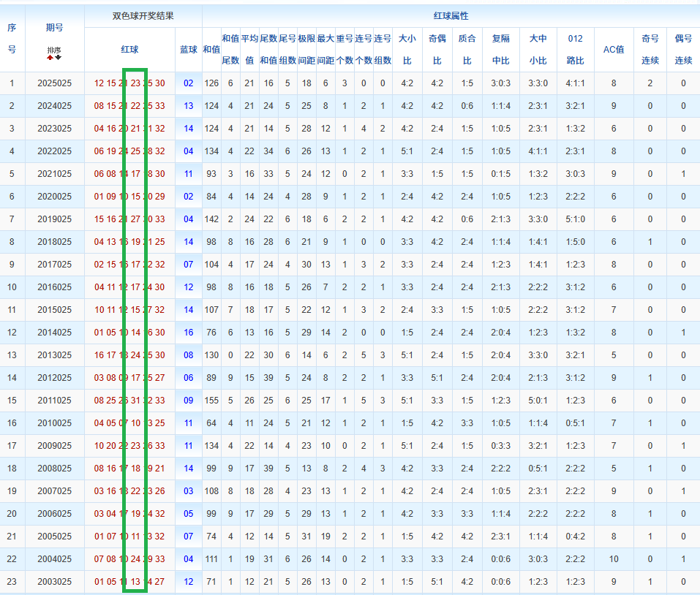
Task: Click the 极限间距 column header
Action: [306, 50]
